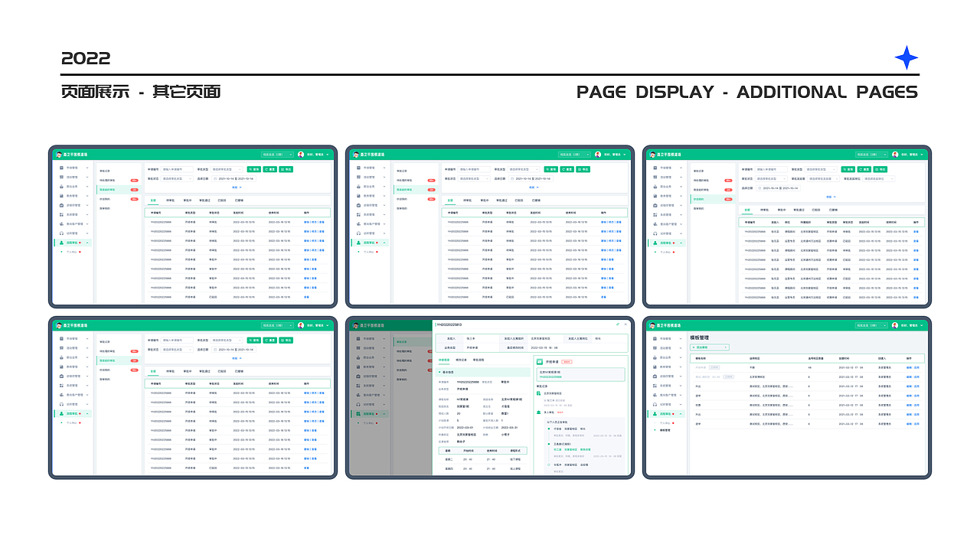980x551 pixels.
Task: Click date range field in top-left screenshot
Action: (x=234, y=178)
